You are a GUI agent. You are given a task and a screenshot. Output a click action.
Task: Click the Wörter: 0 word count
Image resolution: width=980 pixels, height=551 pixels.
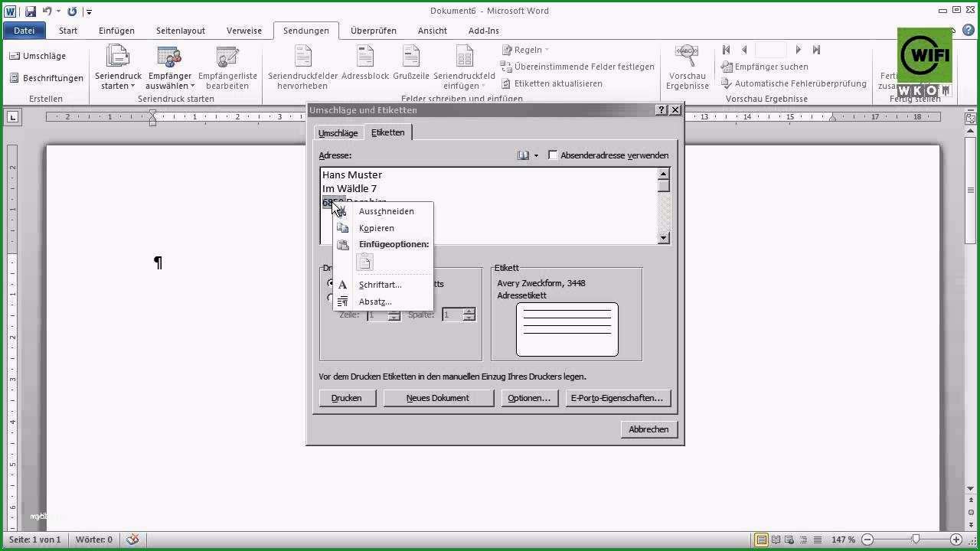click(x=94, y=540)
